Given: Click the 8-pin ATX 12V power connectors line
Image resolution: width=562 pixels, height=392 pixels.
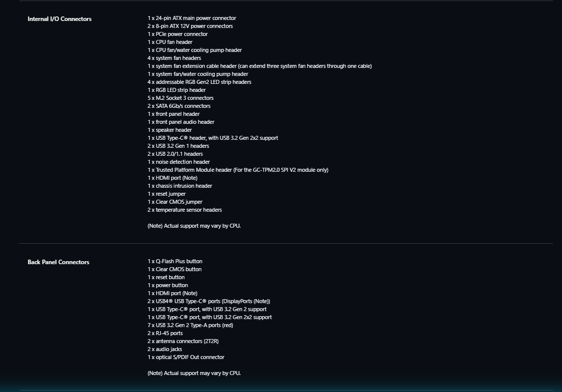Looking at the screenshot, I should [x=190, y=26].
